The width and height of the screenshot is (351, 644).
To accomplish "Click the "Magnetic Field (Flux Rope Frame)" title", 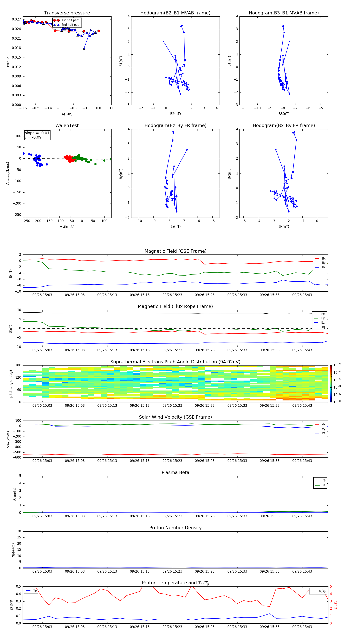I will [x=175, y=307].
